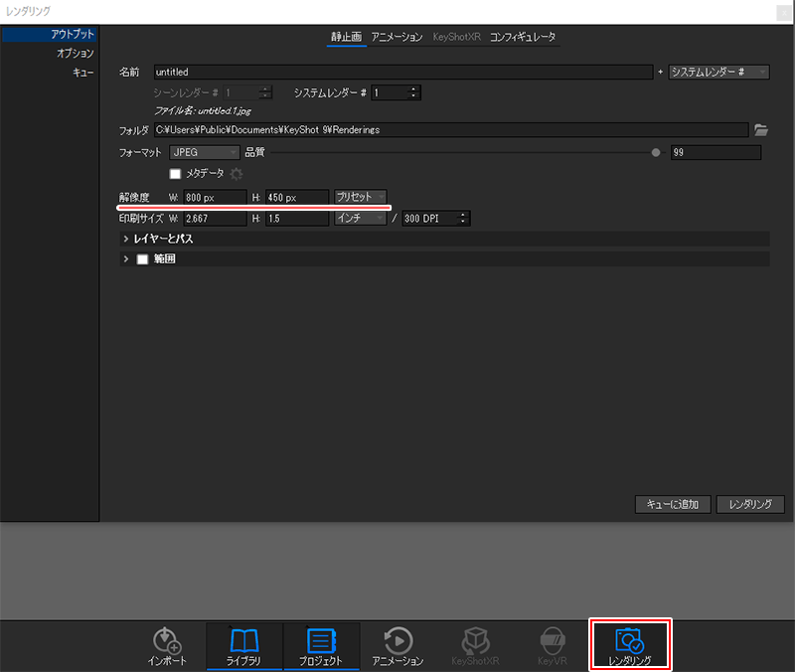Viewport: 795px width, 672px height.
Task: Click the Rendering icon in bottom toolbar
Action: 629,646
